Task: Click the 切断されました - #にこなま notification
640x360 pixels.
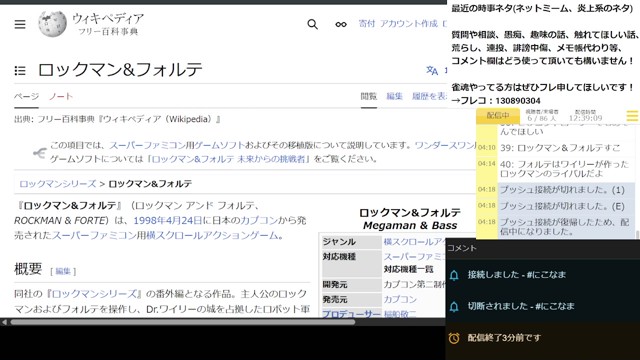Action: 543,307
